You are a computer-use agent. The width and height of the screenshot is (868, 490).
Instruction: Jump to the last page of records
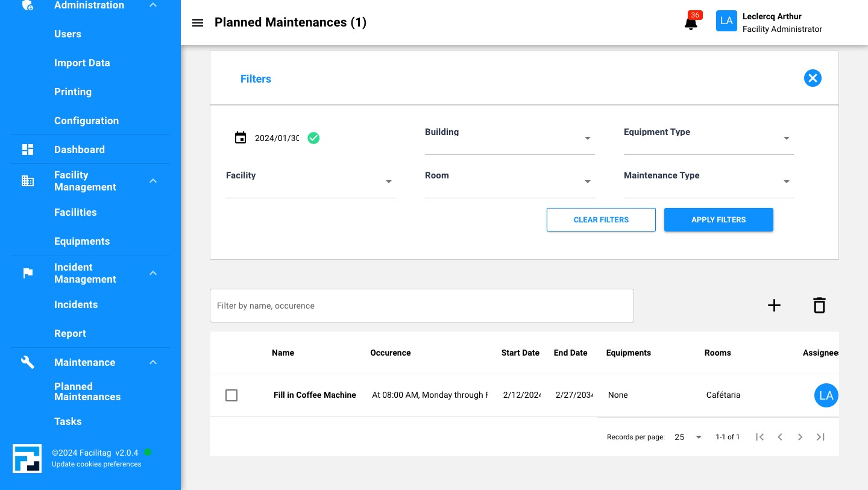tap(820, 437)
